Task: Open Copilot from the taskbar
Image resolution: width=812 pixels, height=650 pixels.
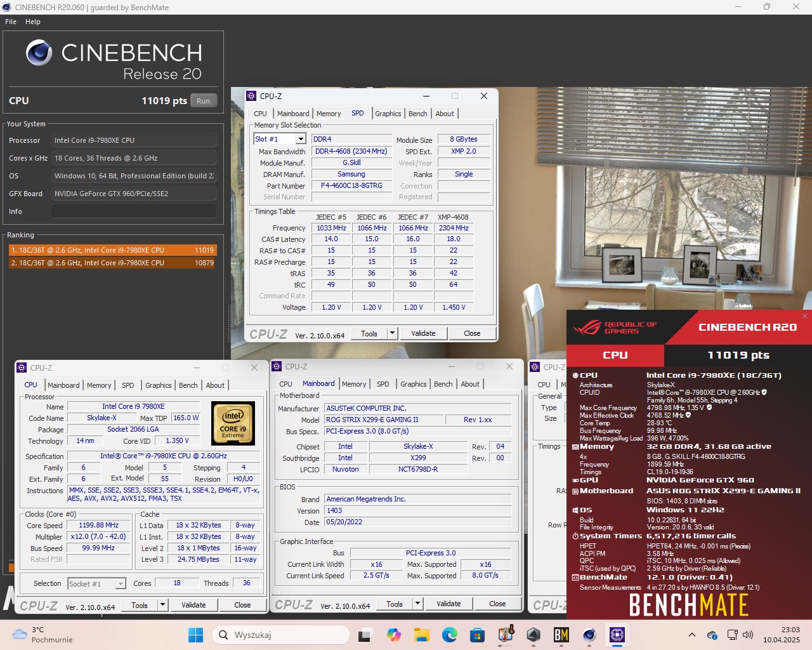Action: click(393, 635)
